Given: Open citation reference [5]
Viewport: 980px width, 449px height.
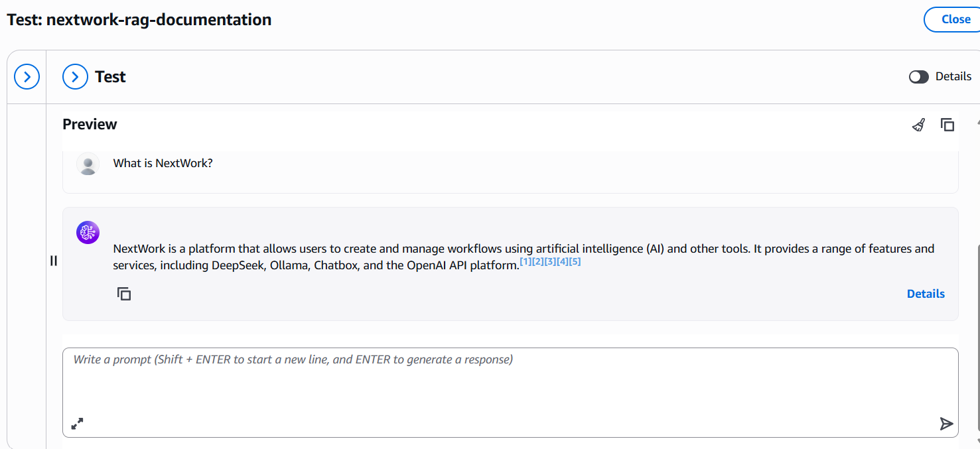Looking at the screenshot, I should pos(575,262).
